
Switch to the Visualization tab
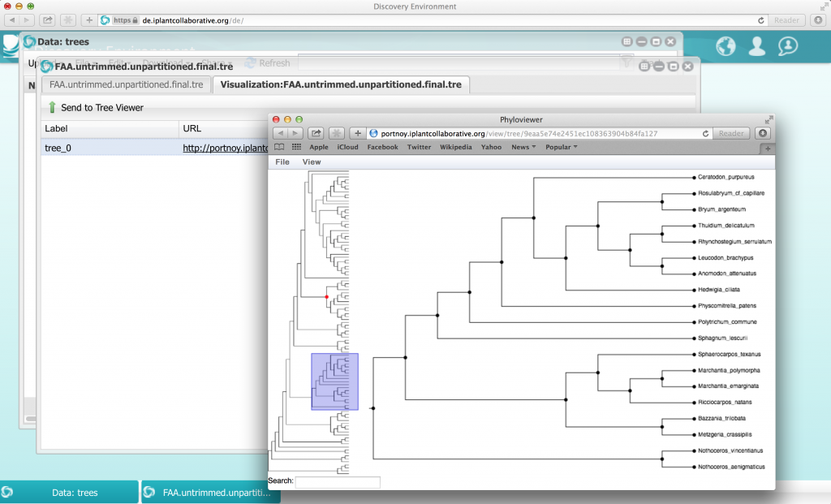tap(341, 84)
